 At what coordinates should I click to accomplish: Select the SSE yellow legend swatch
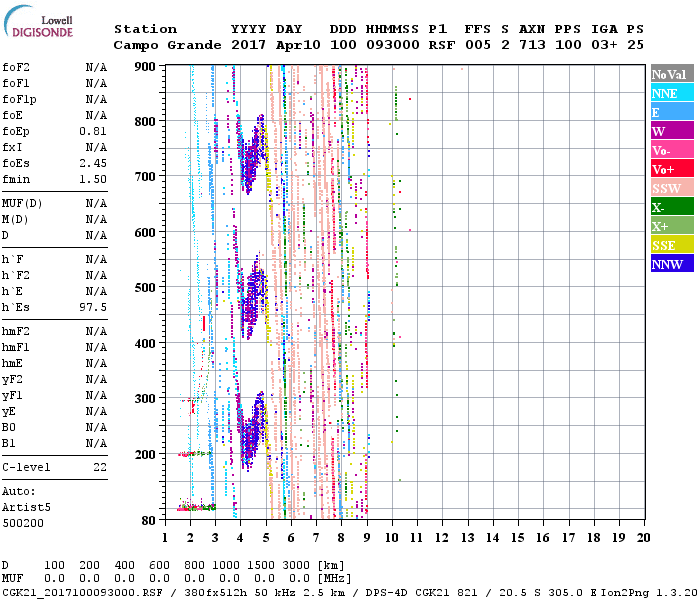pos(671,245)
